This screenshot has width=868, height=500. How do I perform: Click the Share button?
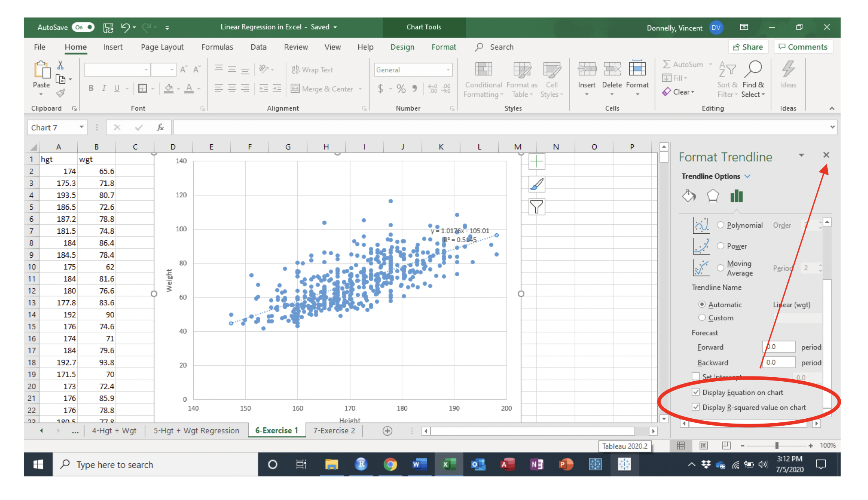coord(748,47)
